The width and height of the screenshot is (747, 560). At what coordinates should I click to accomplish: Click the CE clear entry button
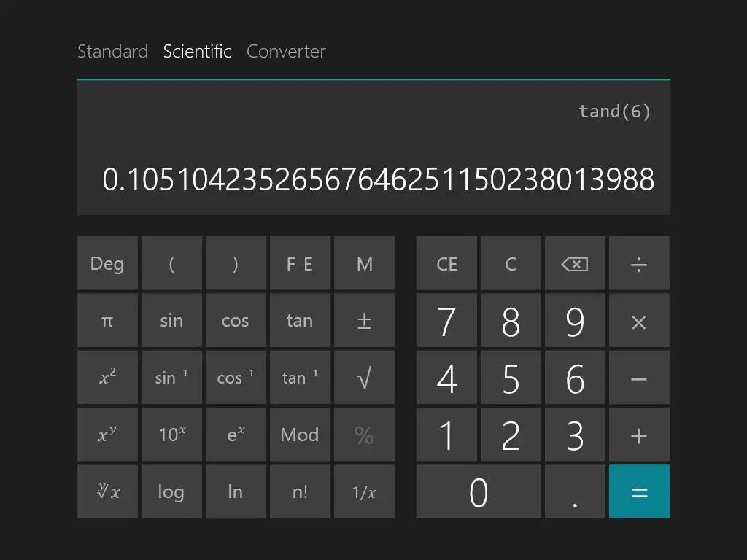coord(446,264)
